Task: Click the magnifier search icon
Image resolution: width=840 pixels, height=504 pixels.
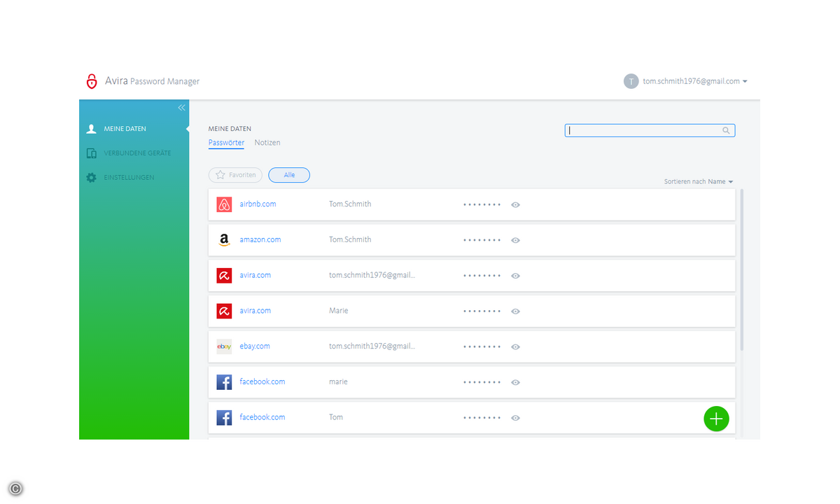Action: pyautogui.click(x=727, y=130)
